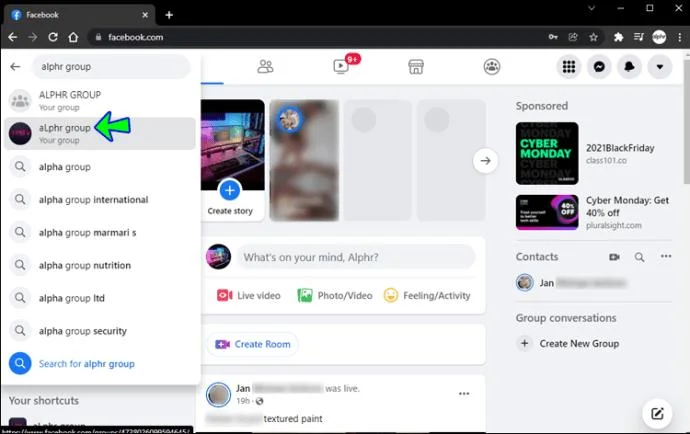Image resolution: width=690 pixels, height=434 pixels.
Task: Open the aLphr group suggestion with dark avatar
Action: pyautogui.click(x=100, y=133)
